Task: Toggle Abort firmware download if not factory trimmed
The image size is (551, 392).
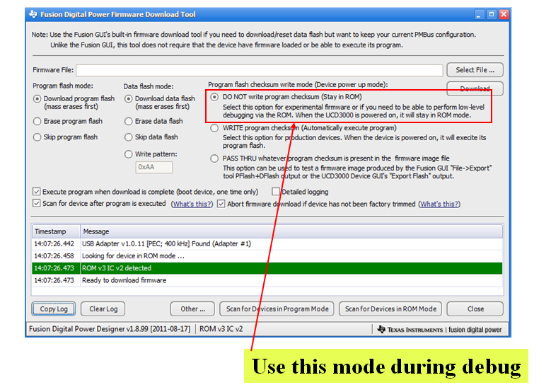Action: tap(221, 204)
